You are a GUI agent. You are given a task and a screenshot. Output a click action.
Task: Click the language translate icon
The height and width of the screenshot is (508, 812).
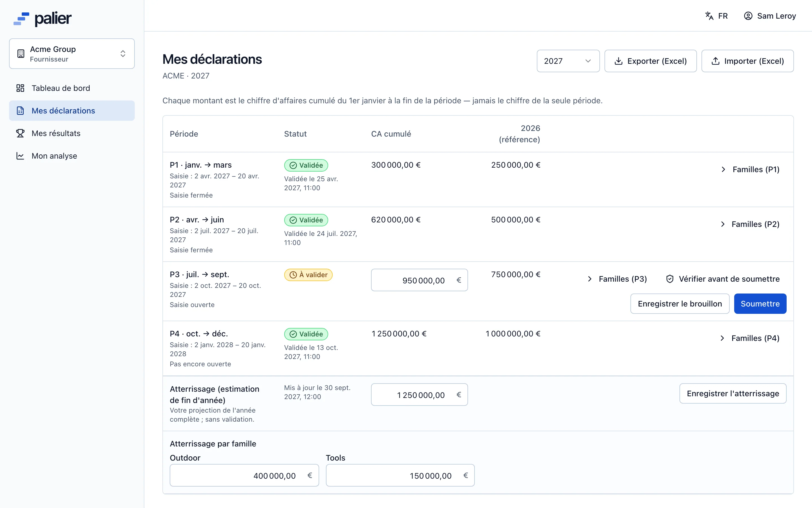pyautogui.click(x=709, y=16)
